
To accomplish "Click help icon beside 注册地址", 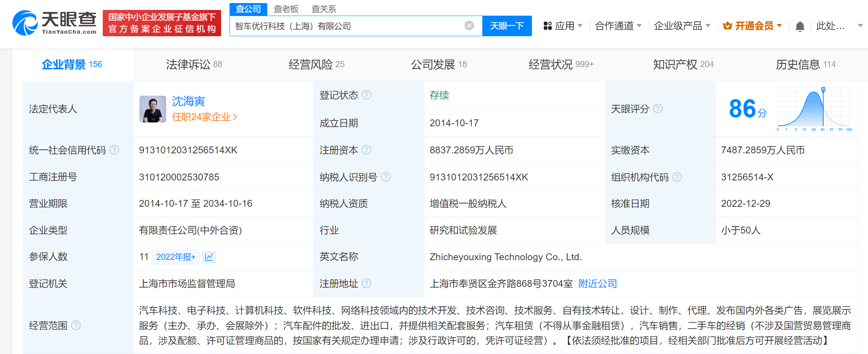I will [366, 283].
